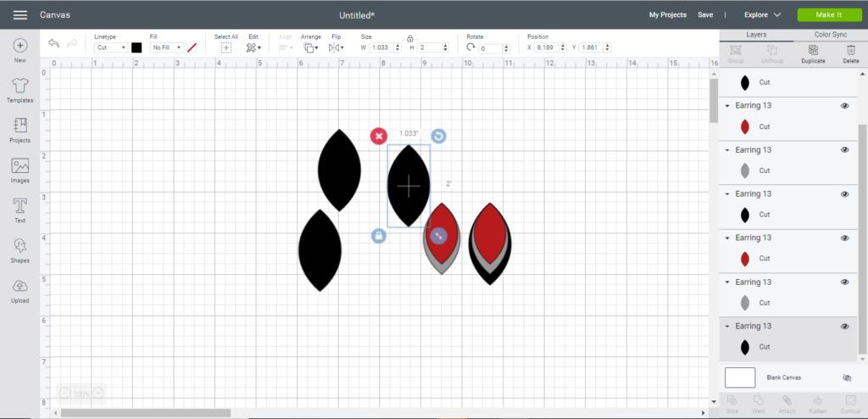Open the Projects panel
The image size is (868, 419).
20,131
